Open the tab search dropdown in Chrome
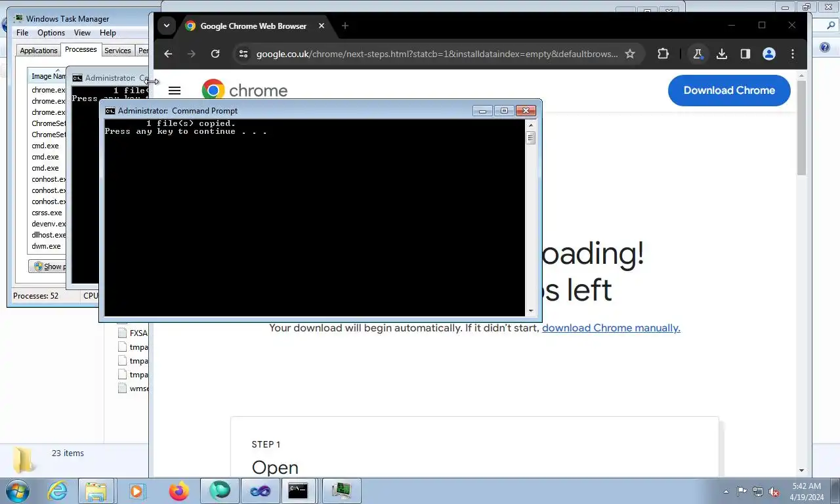The width and height of the screenshot is (840, 504). click(167, 26)
